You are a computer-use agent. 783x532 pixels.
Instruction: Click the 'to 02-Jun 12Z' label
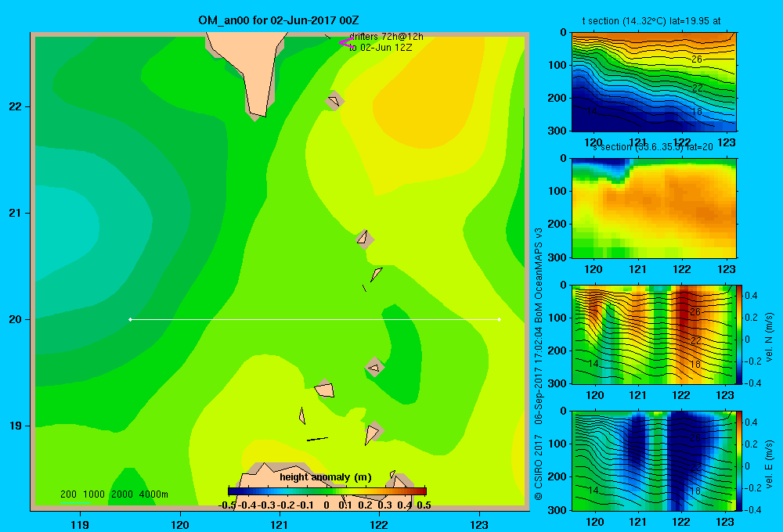click(381, 48)
